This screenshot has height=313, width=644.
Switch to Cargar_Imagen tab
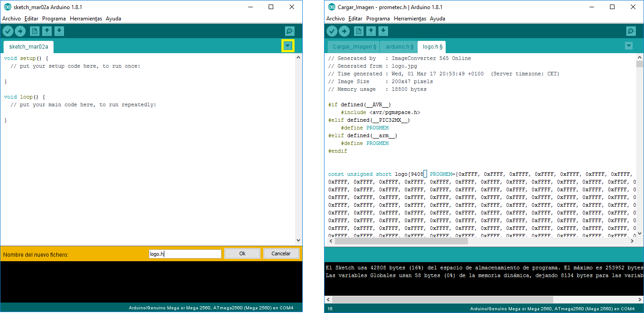coord(354,47)
